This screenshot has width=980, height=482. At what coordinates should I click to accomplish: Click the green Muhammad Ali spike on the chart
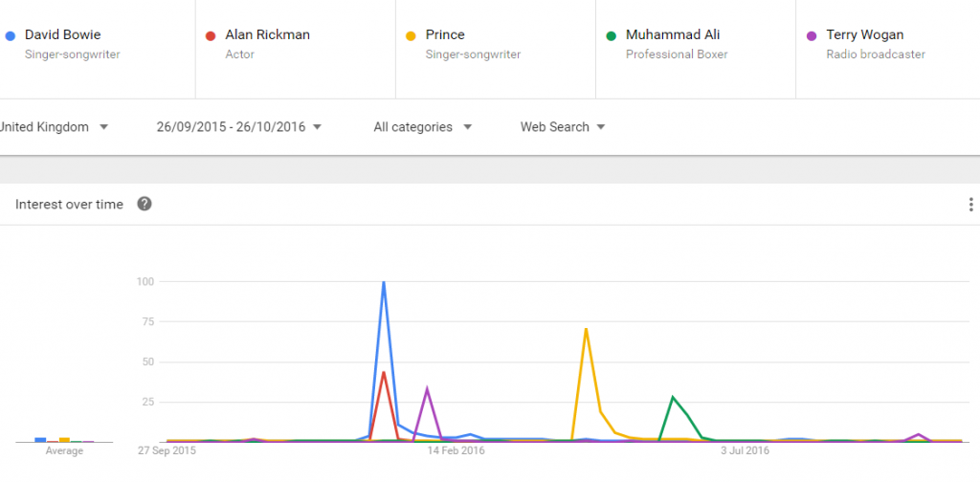[x=673, y=397]
